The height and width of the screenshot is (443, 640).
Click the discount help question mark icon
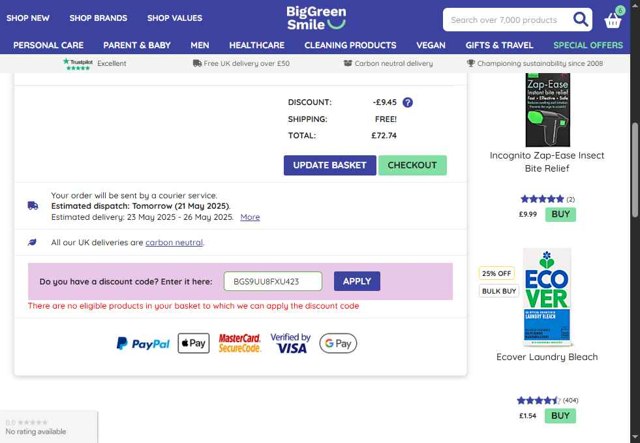(407, 102)
